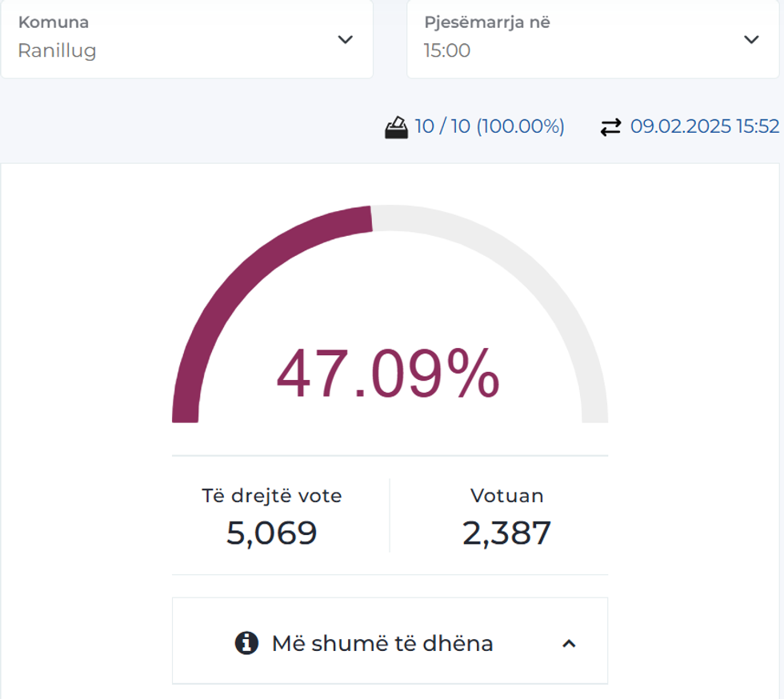The height and width of the screenshot is (699, 784).
Task: Open the Pjesëmarrja në dropdown arrow
Action: click(750, 39)
